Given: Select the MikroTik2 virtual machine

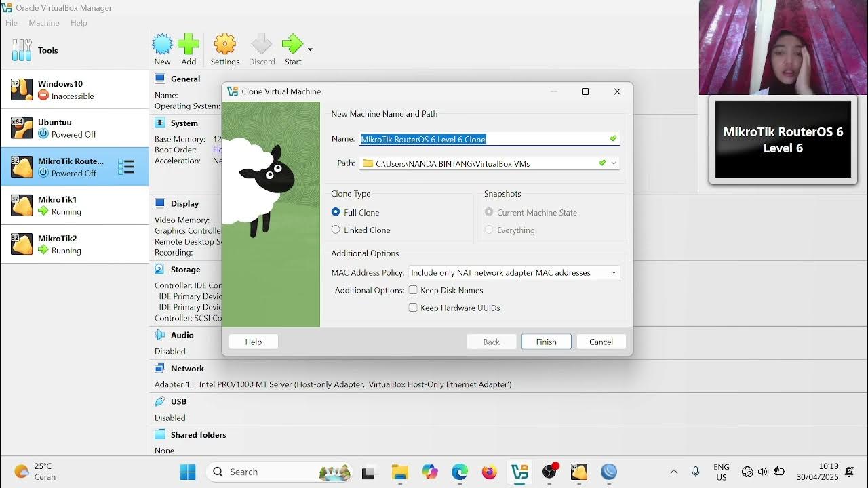Looking at the screenshot, I should [x=75, y=244].
